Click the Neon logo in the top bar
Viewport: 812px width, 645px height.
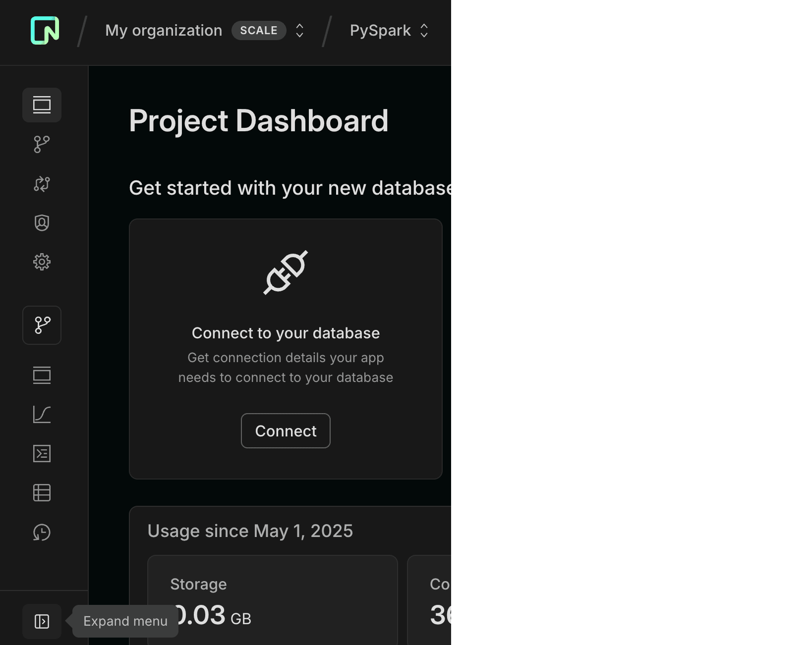(x=44, y=30)
